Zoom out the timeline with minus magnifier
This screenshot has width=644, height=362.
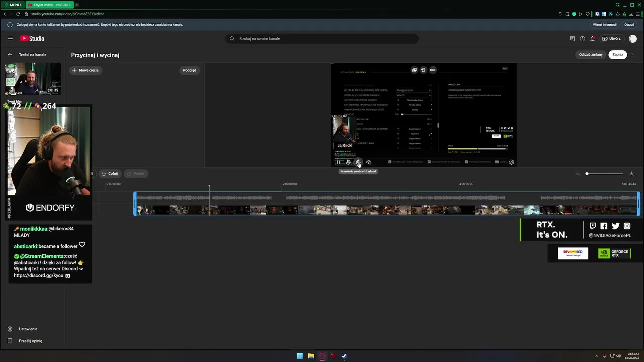point(578,174)
